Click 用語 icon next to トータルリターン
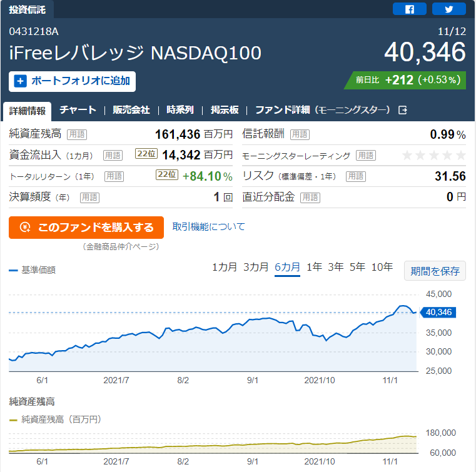Screen dimensions: 476x472 (x=114, y=176)
